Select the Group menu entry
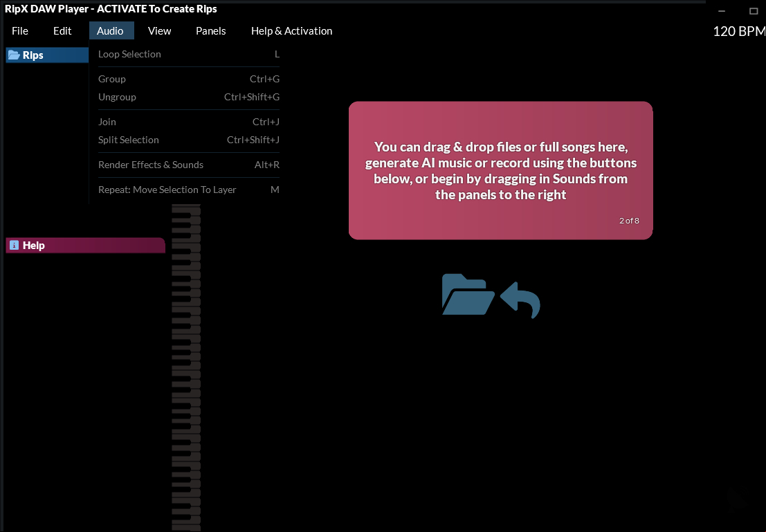The height and width of the screenshot is (532, 766). (x=189, y=79)
